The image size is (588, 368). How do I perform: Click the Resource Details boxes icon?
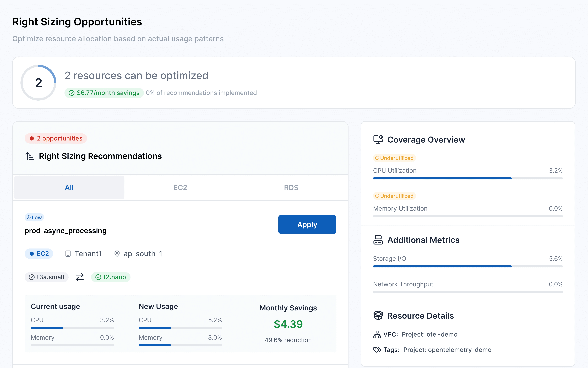378,315
